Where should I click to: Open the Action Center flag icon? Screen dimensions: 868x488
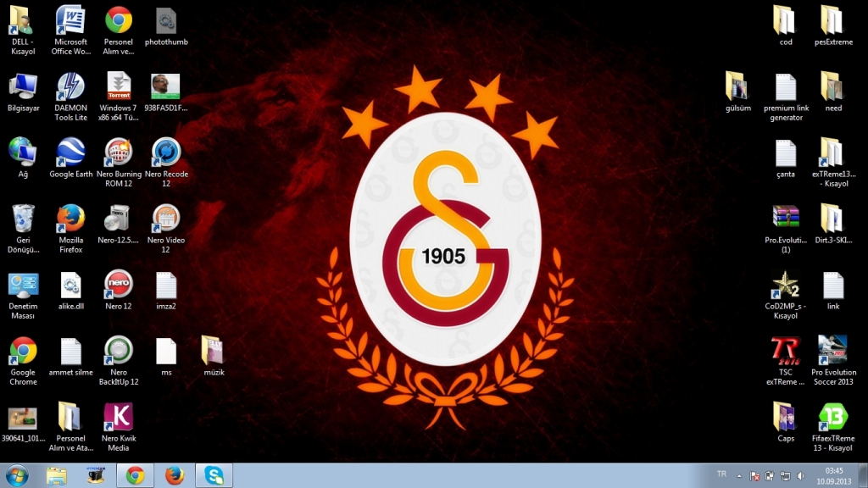(x=754, y=476)
